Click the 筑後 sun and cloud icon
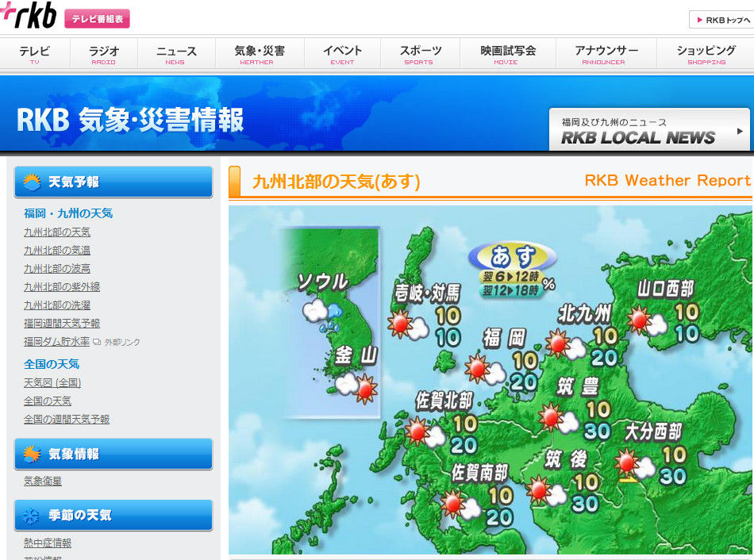This screenshot has height=560, width=754. tap(546, 490)
